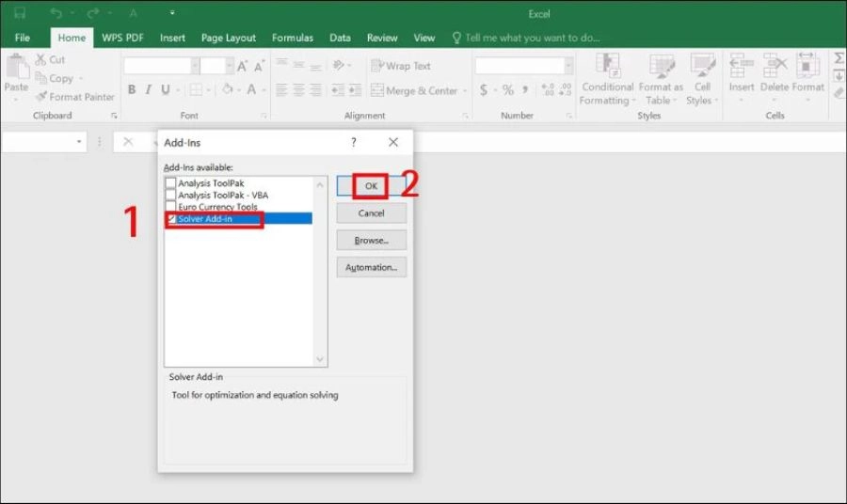The height and width of the screenshot is (504, 847).
Task: Increase the indent
Action: pos(355,89)
